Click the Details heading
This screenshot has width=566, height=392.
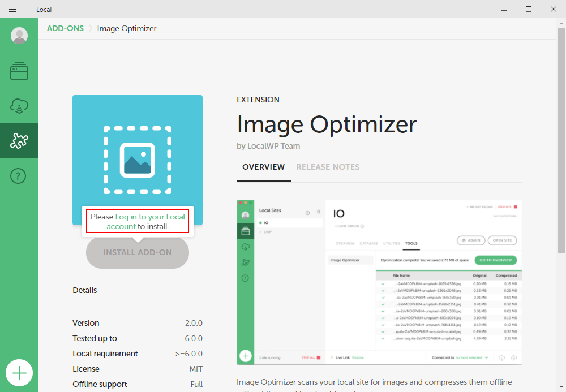[85, 290]
